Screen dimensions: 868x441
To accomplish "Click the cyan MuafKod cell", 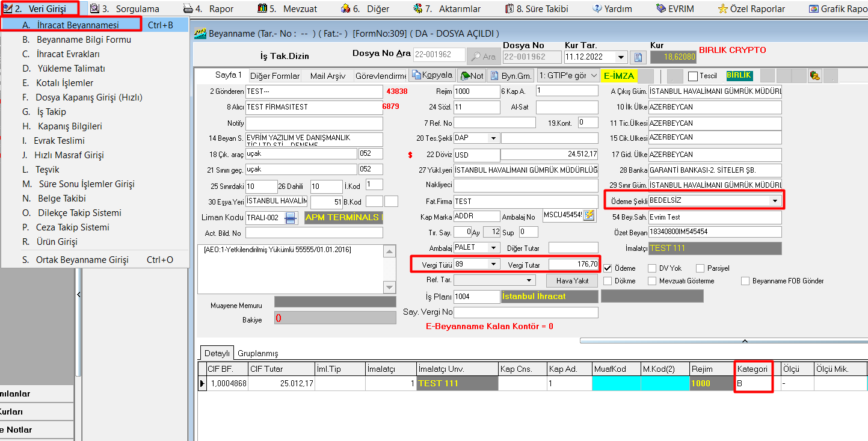I will click(616, 383).
